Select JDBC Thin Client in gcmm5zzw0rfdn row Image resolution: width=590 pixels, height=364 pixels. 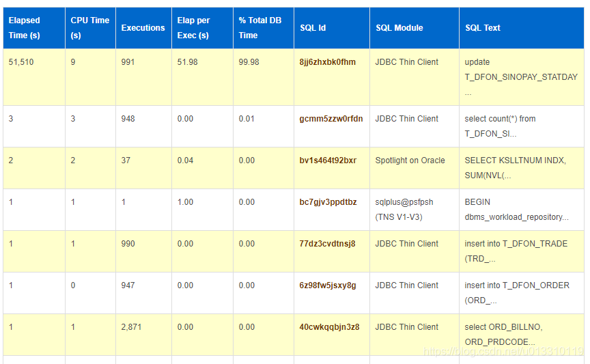coord(415,126)
